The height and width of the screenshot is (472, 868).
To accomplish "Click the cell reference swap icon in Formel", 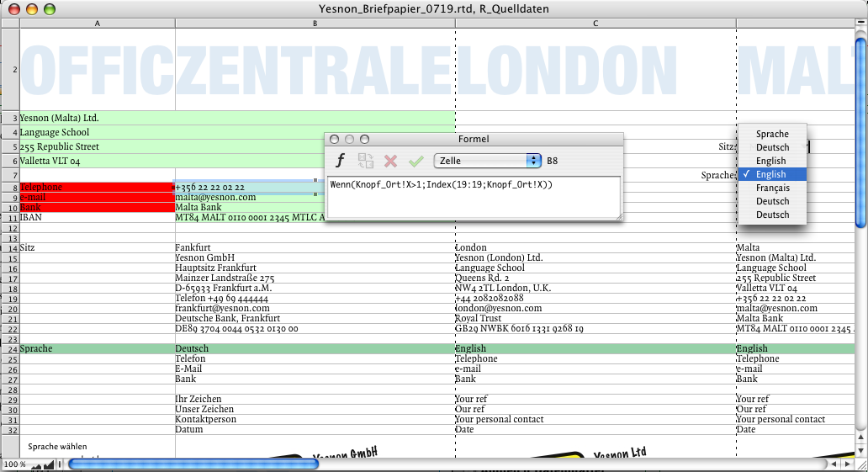I will 366,161.
